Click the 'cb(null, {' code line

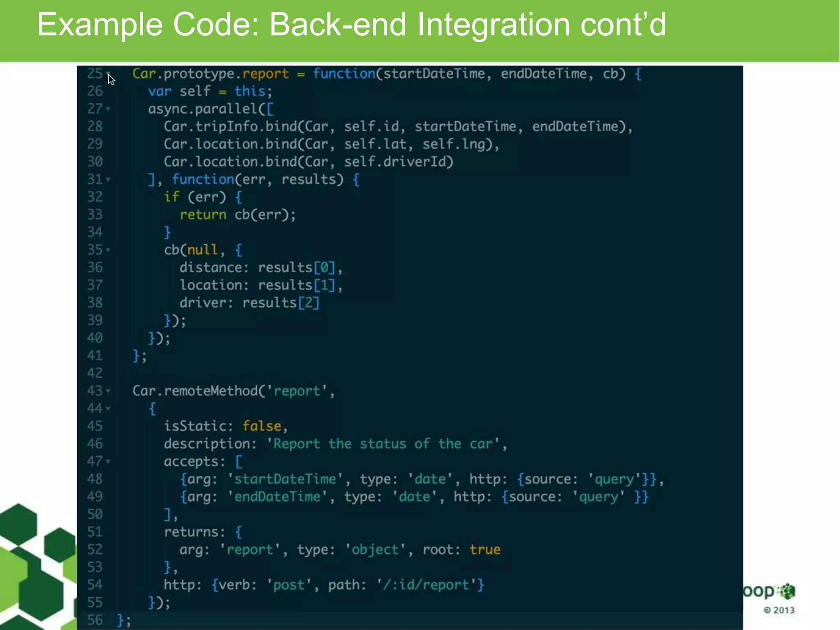pyautogui.click(x=203, y=250)
